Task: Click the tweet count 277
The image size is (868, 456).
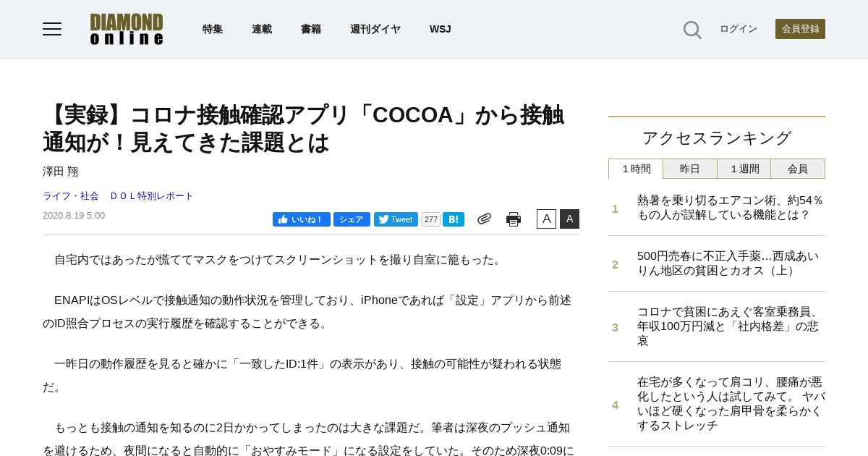Action: tap(431, 219)
